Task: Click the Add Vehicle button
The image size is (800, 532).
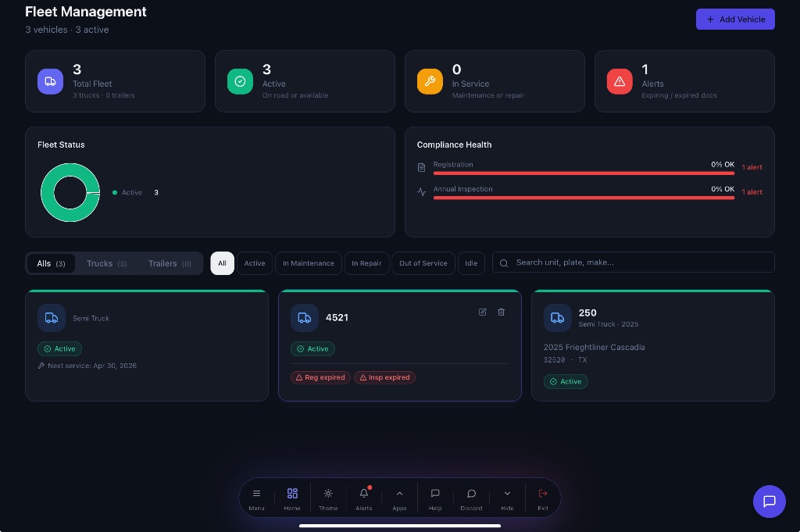Action: click(735, 20)
